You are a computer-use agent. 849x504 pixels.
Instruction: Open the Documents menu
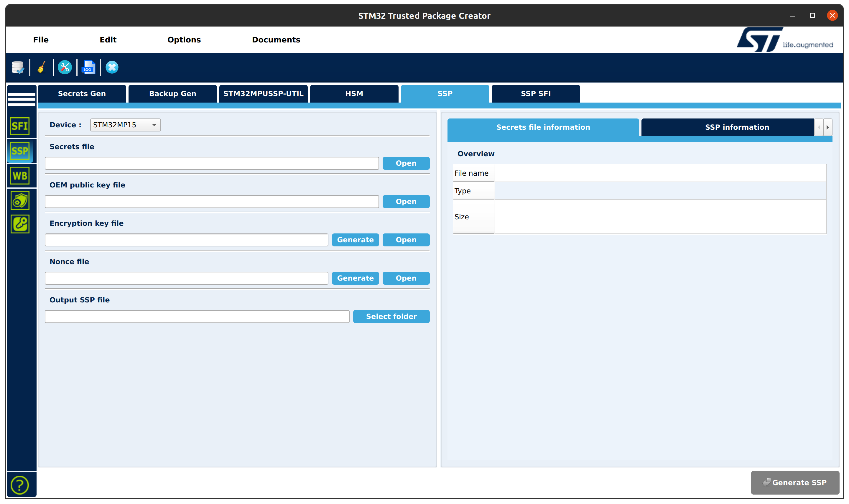coord(276,40)
